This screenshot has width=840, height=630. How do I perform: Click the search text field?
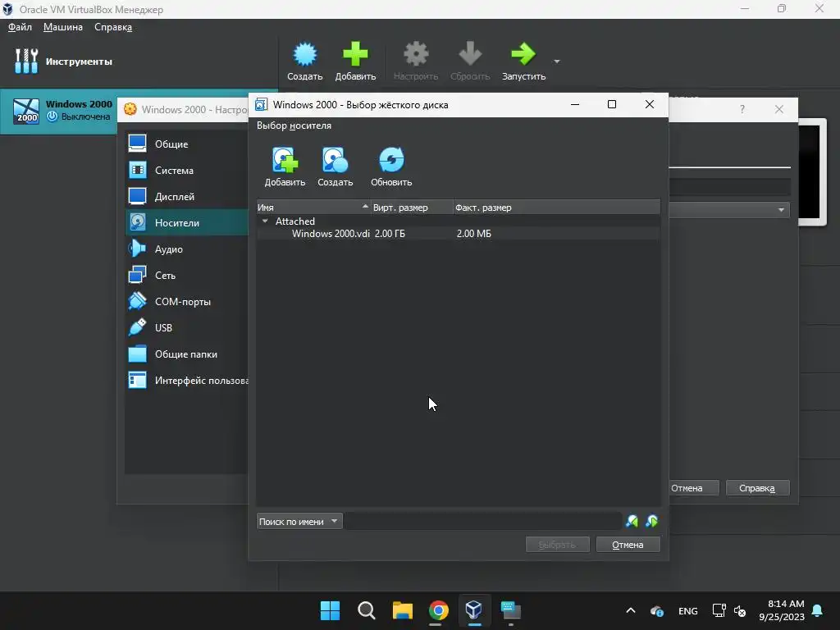[x=482, y=521]
